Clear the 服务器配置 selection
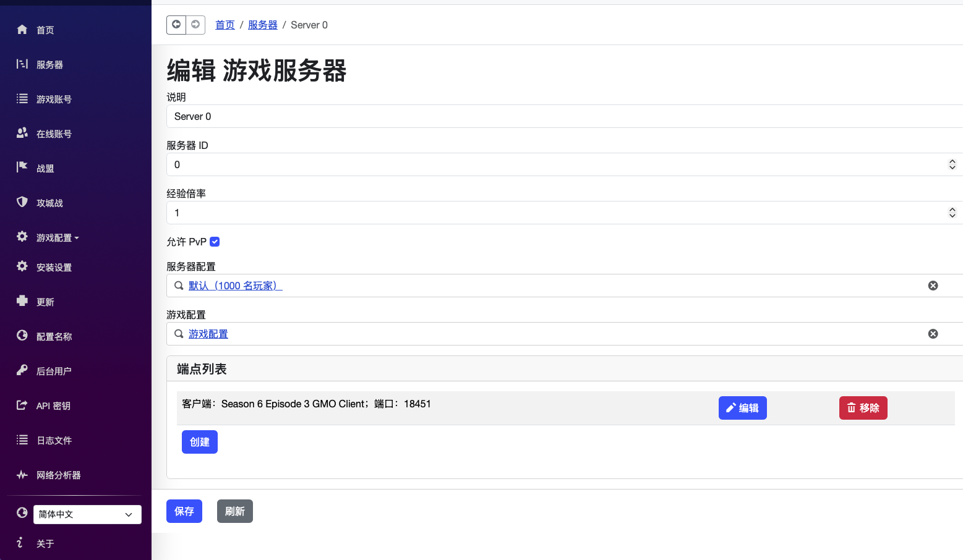This screenshot has height=560, width=963. (x=933, y=286)
